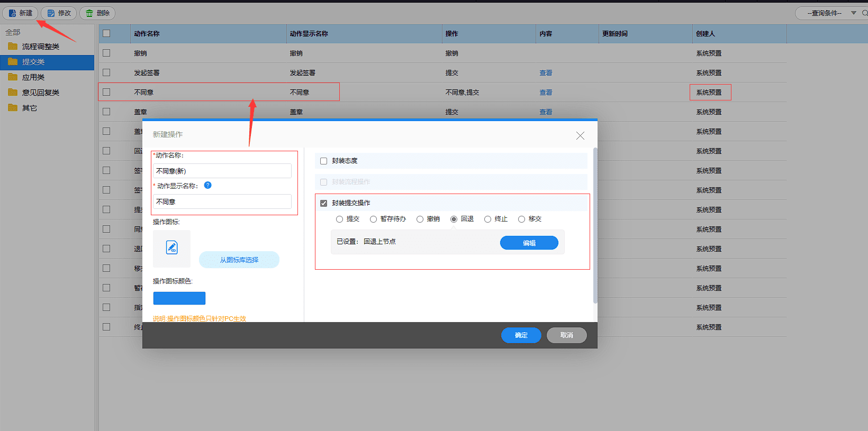Click folder icon next to 其它
The image size is (868, 431).
tap(13, 108)
